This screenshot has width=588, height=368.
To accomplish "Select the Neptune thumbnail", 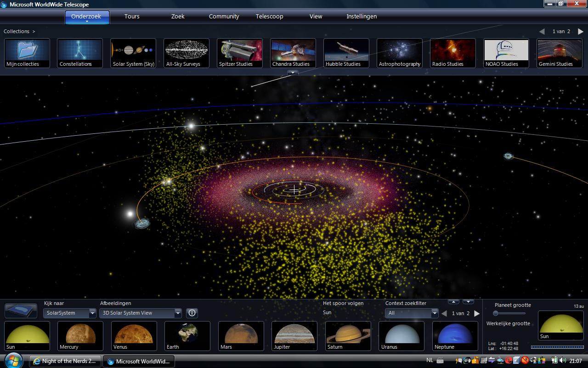I will pyautogui.click(x=455, y=336).
